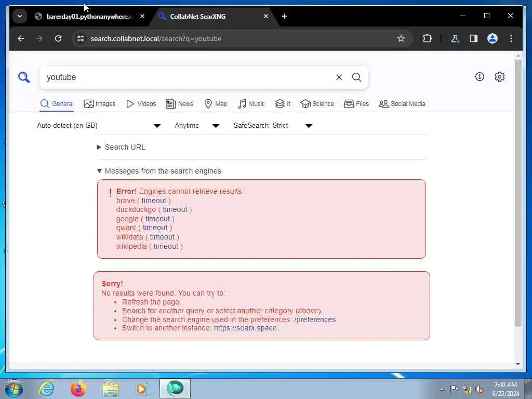Open the tab search dropdown

pyautogui.click(x=20, y=16)
